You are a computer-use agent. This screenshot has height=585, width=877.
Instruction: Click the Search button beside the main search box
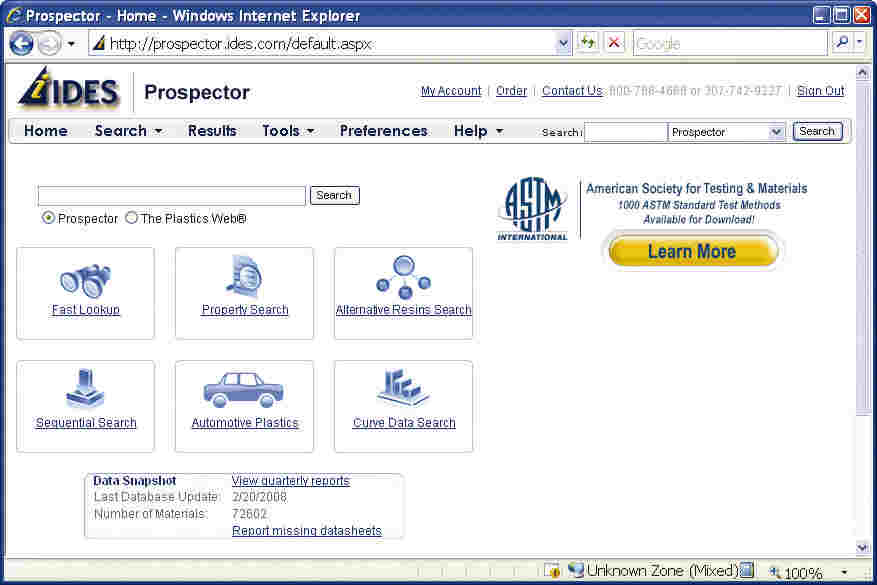[334, 195]
